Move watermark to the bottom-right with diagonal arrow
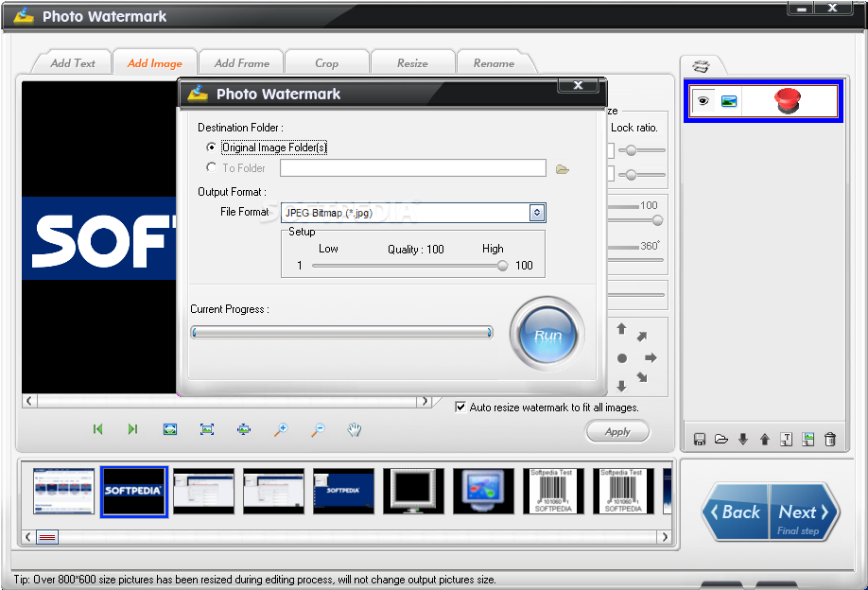The width and height of the screenshot is (868, 590). click(642, 377)
